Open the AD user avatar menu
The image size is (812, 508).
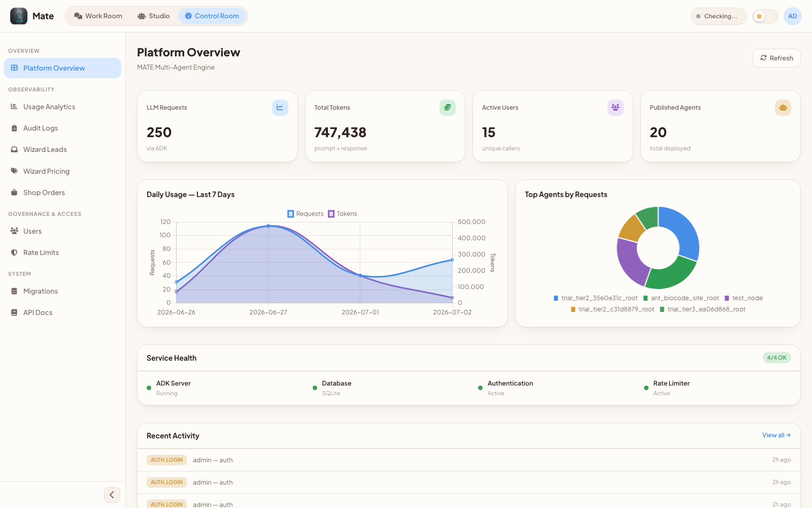click(x=792, y=16)
